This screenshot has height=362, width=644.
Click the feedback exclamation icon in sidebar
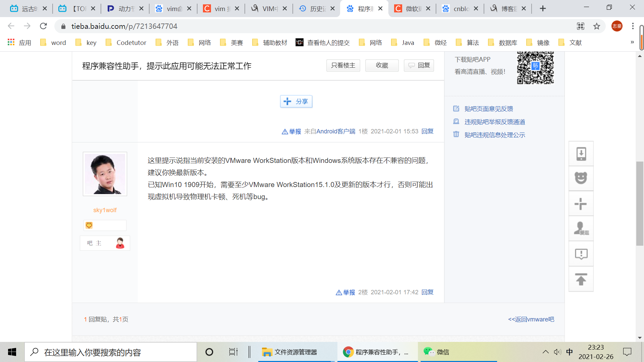coord(581,254)
